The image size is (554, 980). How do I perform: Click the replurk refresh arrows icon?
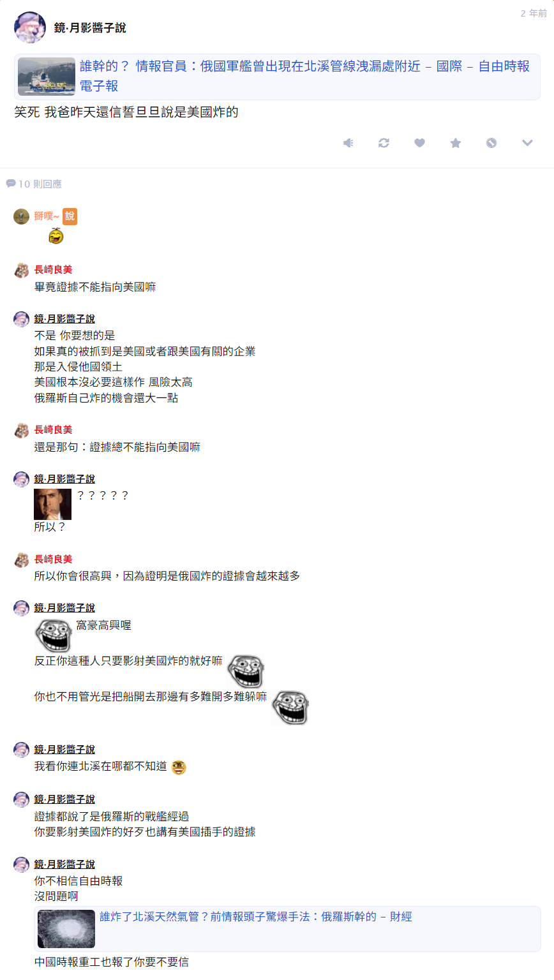[384, 143]
